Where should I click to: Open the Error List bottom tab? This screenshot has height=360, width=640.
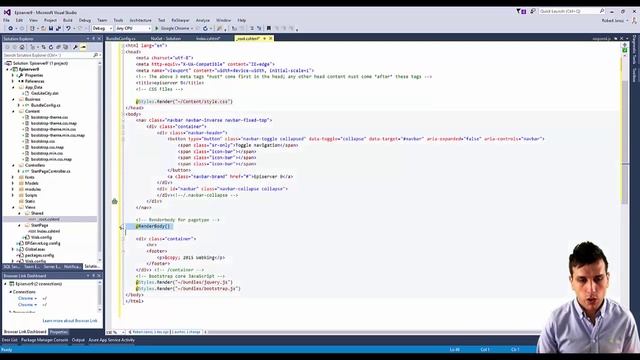coord(9,340)
